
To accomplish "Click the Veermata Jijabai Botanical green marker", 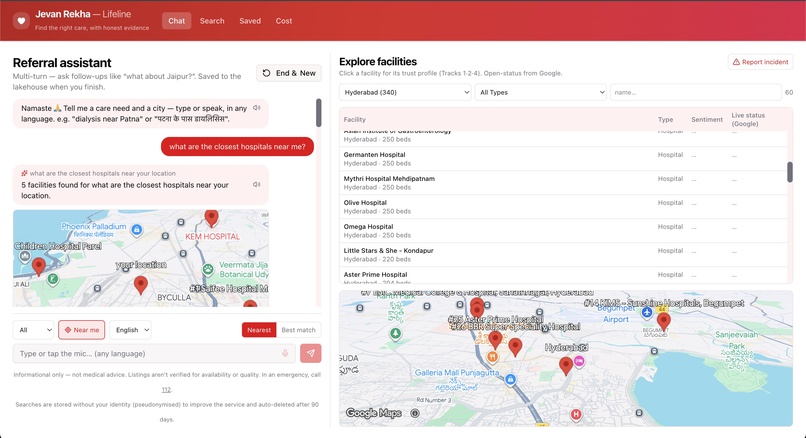I will [x=208, y=269].
